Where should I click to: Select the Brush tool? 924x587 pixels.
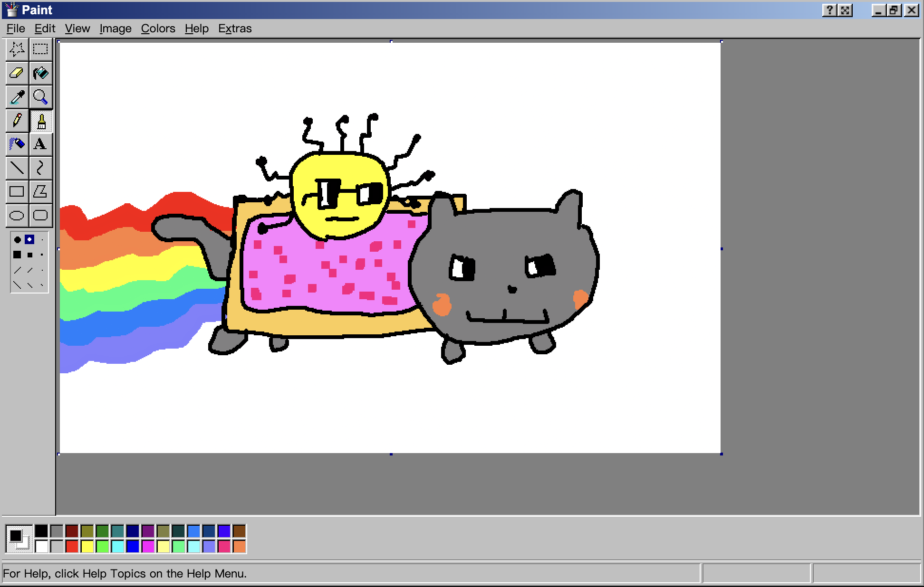40,121
